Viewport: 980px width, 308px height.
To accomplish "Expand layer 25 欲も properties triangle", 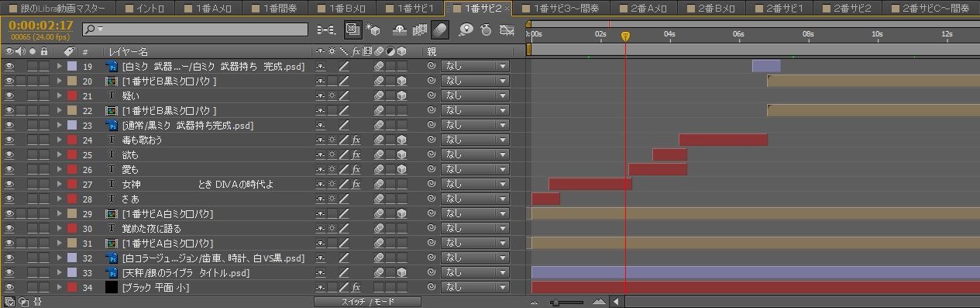I will click(x=60, y=155).
